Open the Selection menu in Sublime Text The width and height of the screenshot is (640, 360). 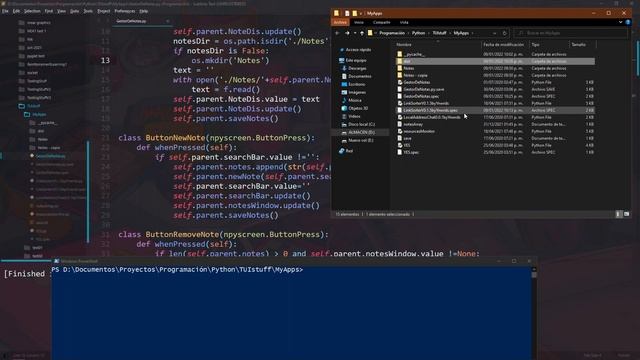click(32, 11)
